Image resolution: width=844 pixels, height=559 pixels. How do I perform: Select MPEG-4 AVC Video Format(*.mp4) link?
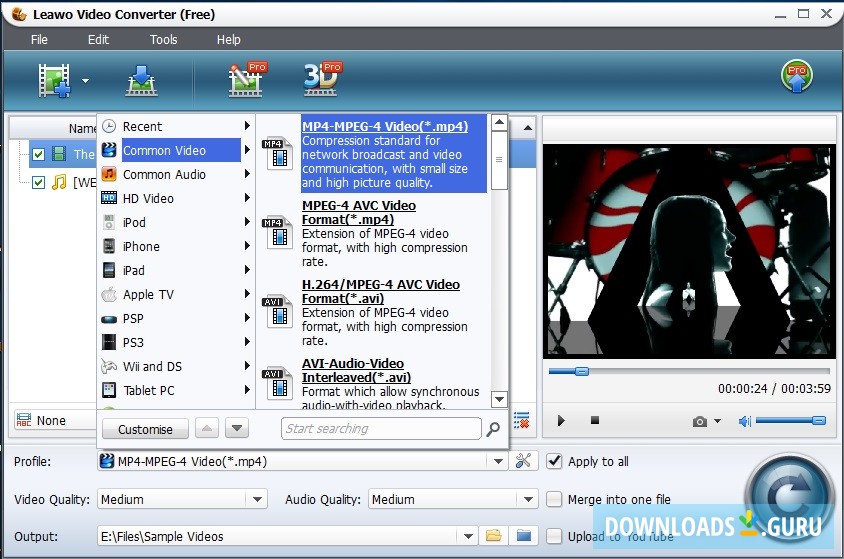point(359,213)
